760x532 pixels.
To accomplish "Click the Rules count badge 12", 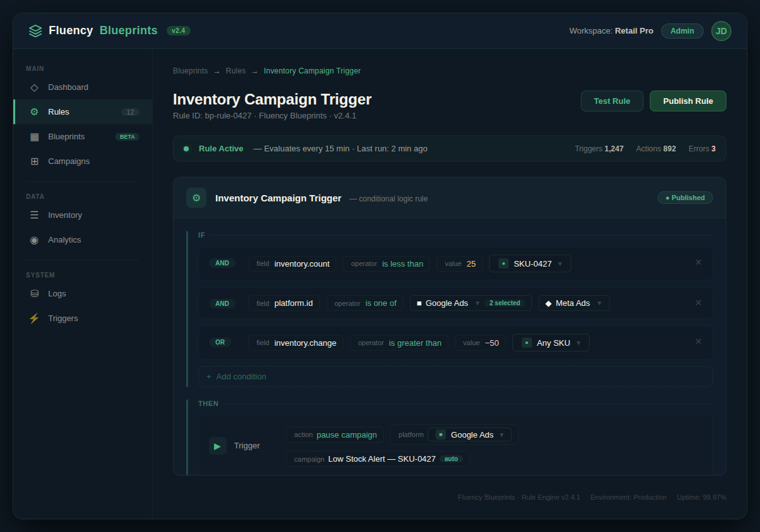I will click(x=130, y=112).
